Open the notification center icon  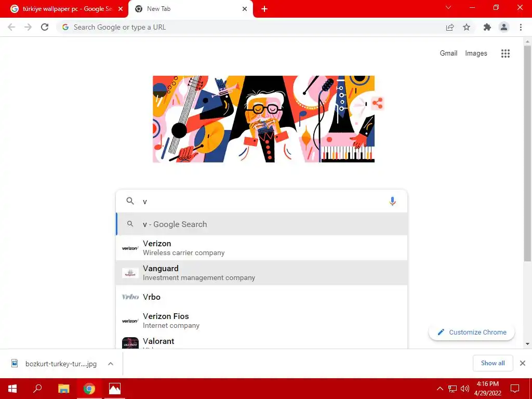(515, 389)
